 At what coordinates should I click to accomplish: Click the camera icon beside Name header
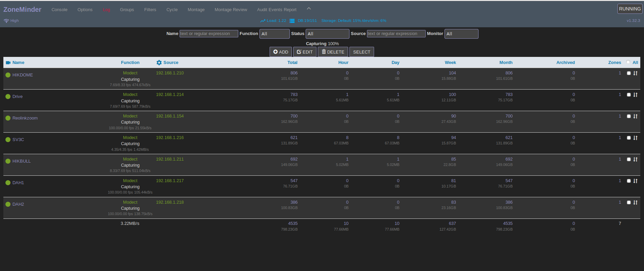point(8,63)
